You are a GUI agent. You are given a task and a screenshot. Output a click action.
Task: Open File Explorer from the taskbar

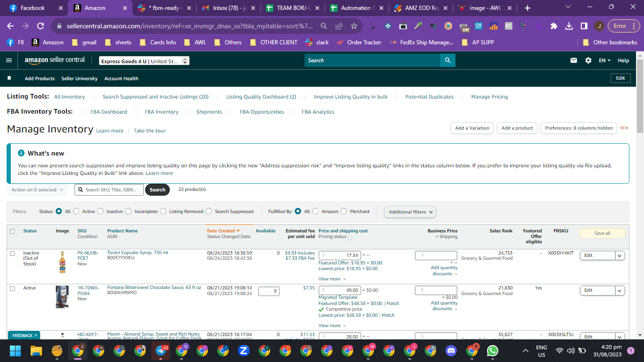coord(36,351)
